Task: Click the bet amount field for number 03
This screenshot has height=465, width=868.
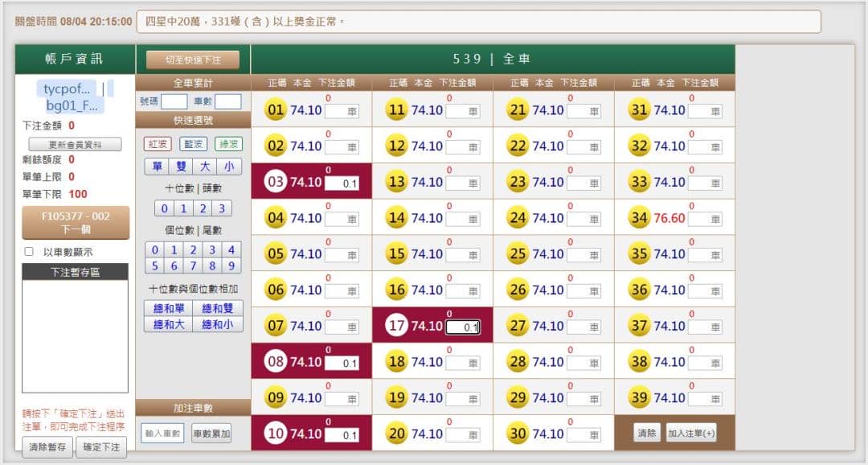Action: click(x=342, y=183)
